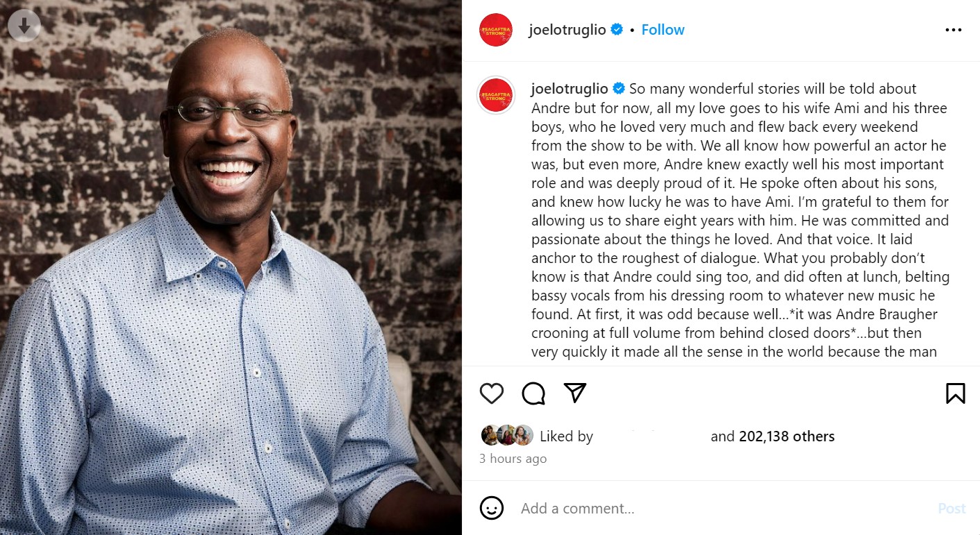Click the Post comment button
Image resolution: width=980 pixels, height=535 pixels.
click(x=952, y=508)
